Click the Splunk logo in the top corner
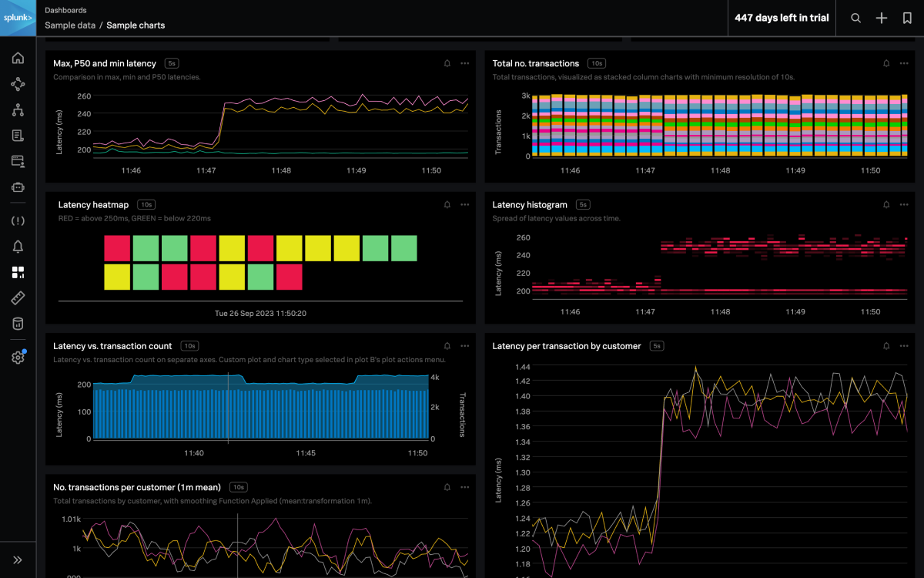 (x=17, y=17)
